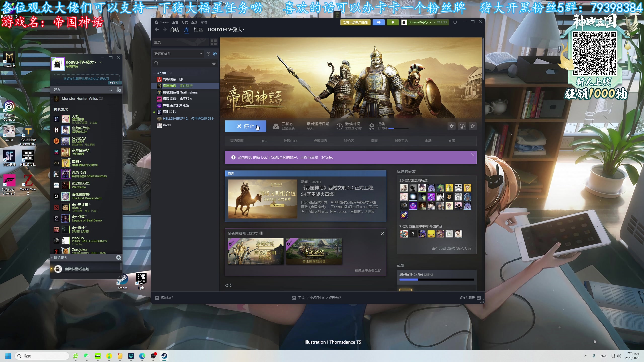Click Epic Games desktop shortcut

(x=141, y=281)
